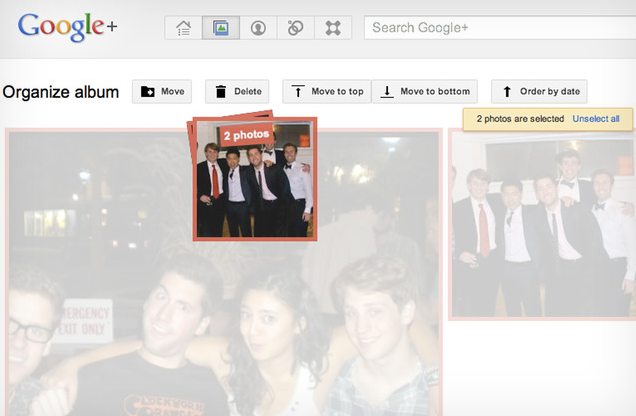Click the '2 photos are selected' notification

point(519,119)
